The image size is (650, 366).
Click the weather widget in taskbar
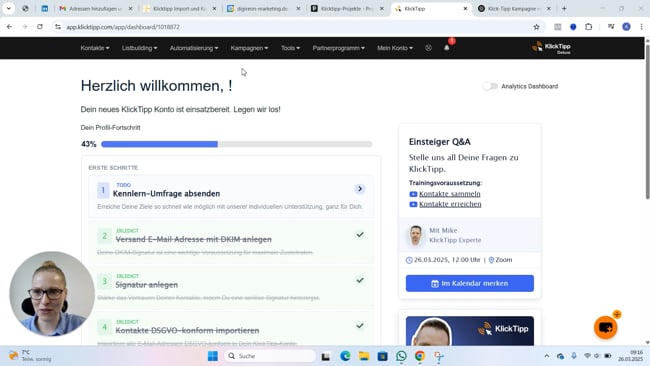click(30, 356)
